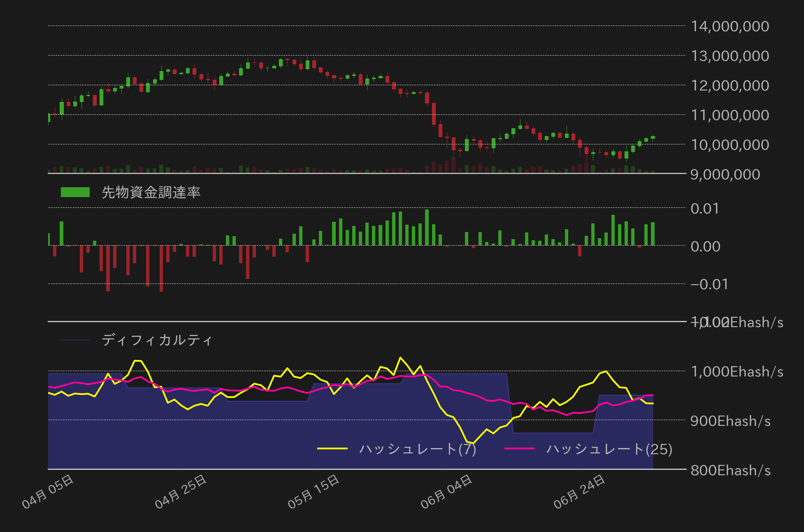Click the 06月 04日 date label
804x532 pixels.
(446, 492)
